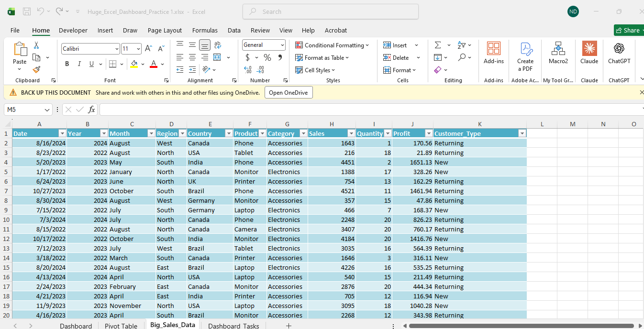
Task: Open Conditional Formatting dropdown
Action: [x=332, y=45]
